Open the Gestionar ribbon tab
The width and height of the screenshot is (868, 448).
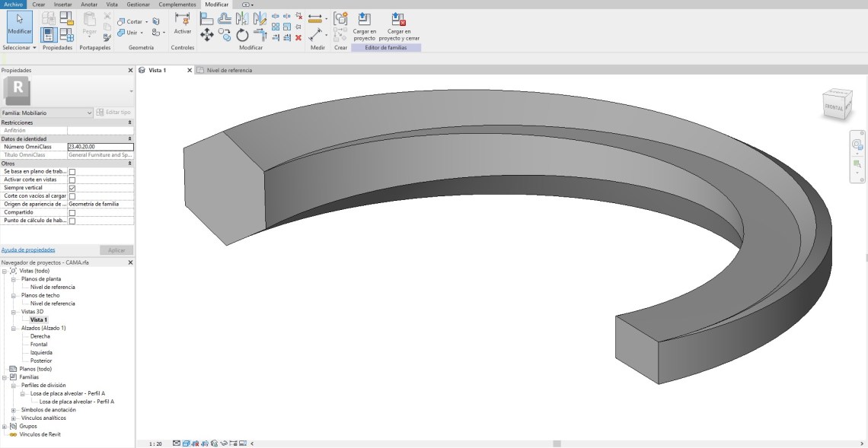click(x=138, y=5)
